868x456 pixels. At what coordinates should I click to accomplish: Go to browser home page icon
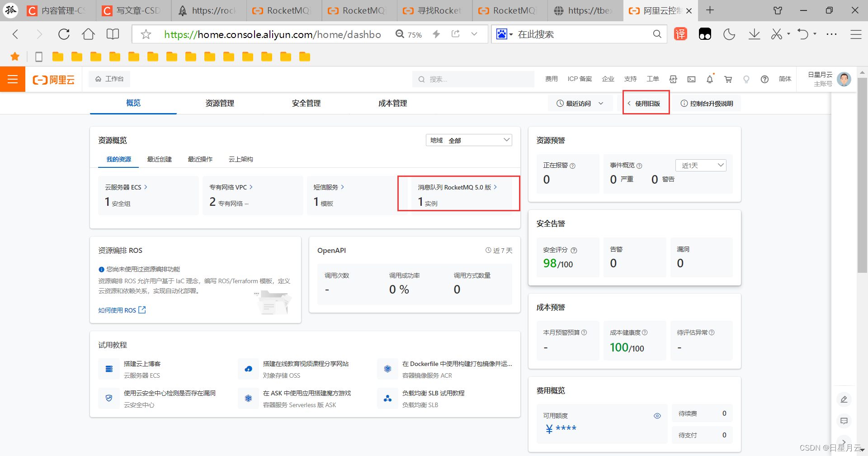[88, 34]
